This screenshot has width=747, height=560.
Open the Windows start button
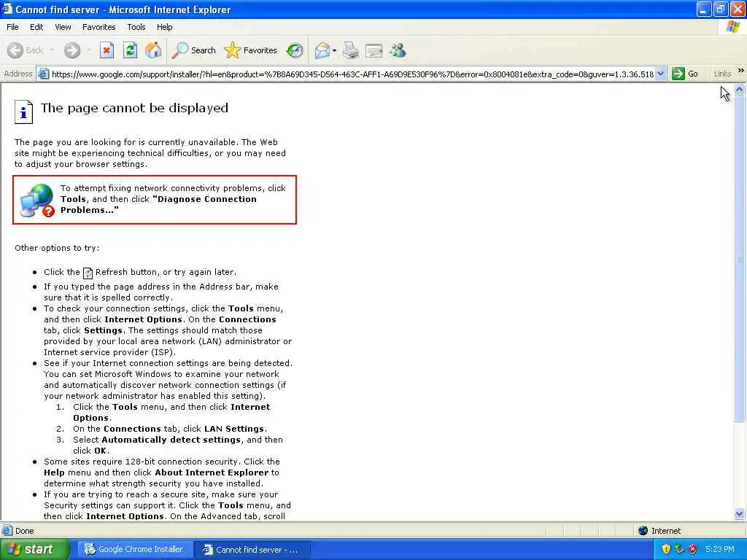click(34, 550)
